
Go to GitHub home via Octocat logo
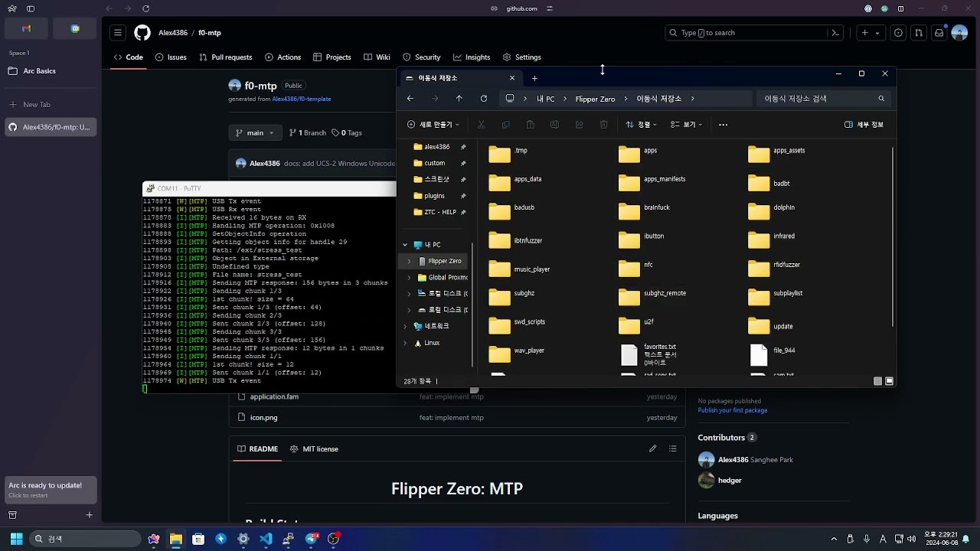coord(142,33)
